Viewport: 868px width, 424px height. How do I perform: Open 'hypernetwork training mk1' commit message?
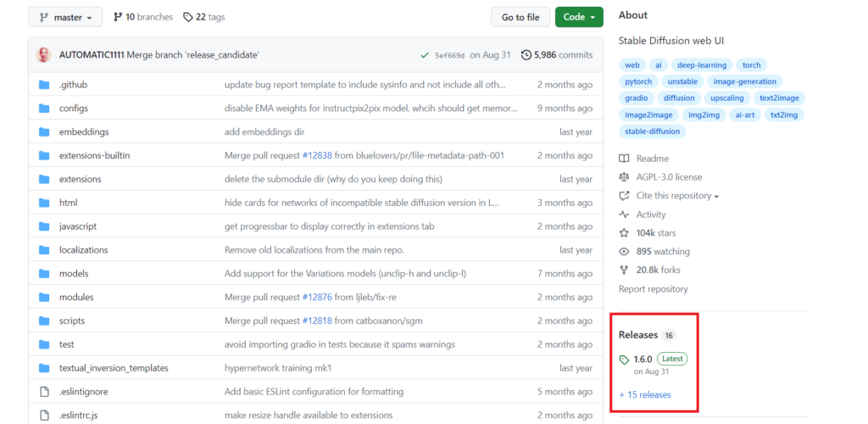tap(278, 368)
